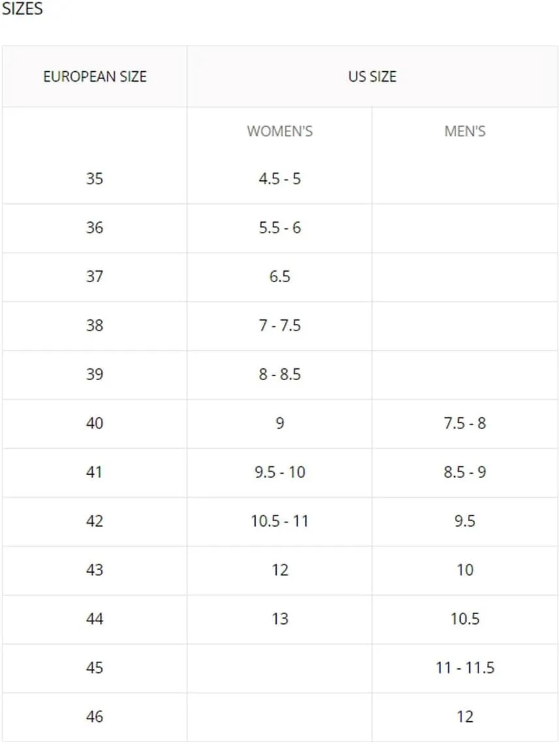Select European size 38 cell
The height and width of the screenshot is (744, 560).
pyautogui.click(x=95, y=325)
